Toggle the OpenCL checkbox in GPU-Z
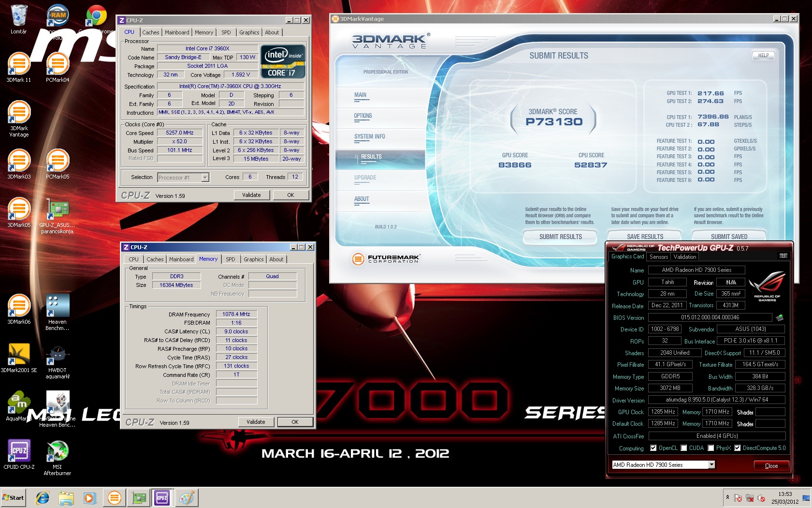The image size is (812, 508). point(653,448)
